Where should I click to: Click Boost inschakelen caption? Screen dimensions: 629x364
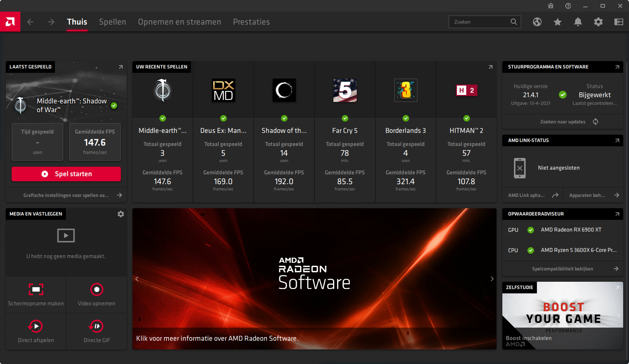pyautogui.click(x=529, y=338)
